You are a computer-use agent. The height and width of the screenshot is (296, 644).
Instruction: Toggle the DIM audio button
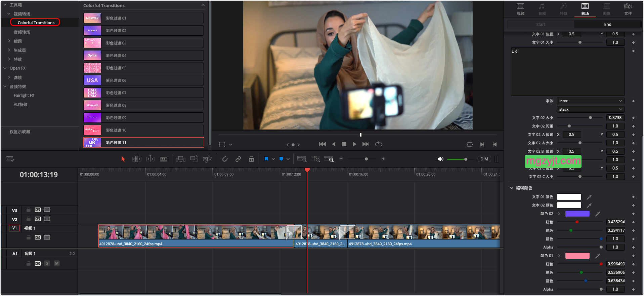(x=484, y=159)
